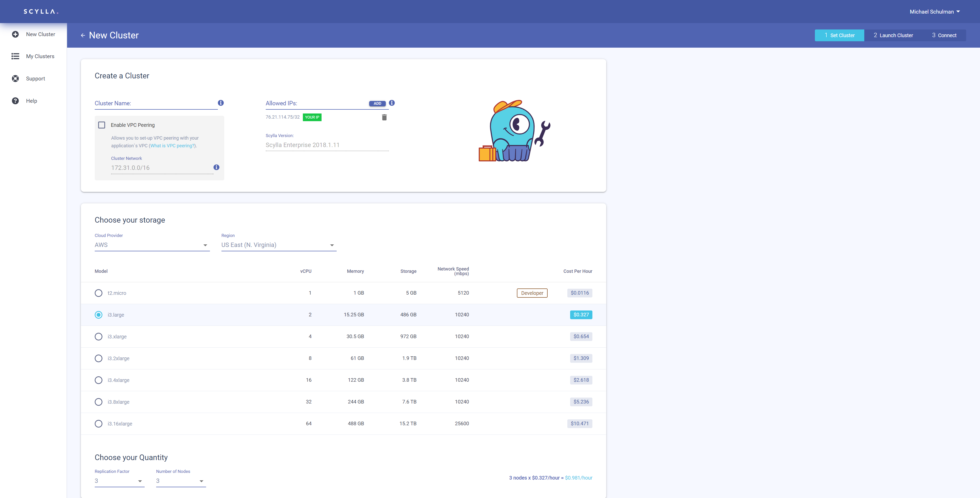980x498 pixels.
Task: Open the Number of Nodes dropdown
Action: (181, 481)
